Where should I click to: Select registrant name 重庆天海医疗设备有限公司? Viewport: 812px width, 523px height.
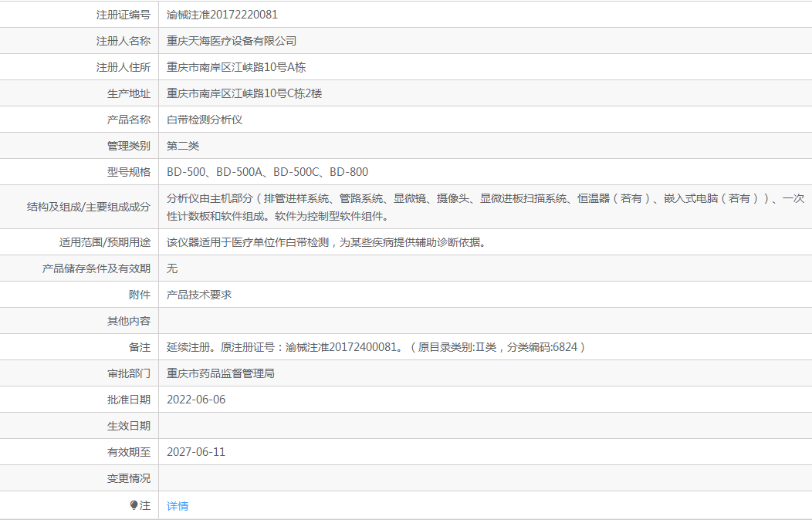[232, 41]
